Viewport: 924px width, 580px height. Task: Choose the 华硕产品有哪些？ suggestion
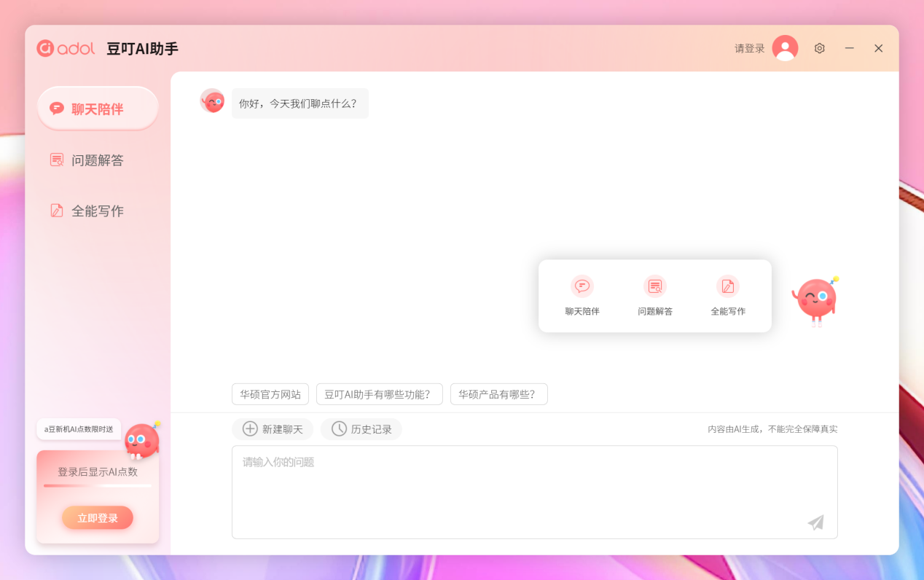coord(499,394)
